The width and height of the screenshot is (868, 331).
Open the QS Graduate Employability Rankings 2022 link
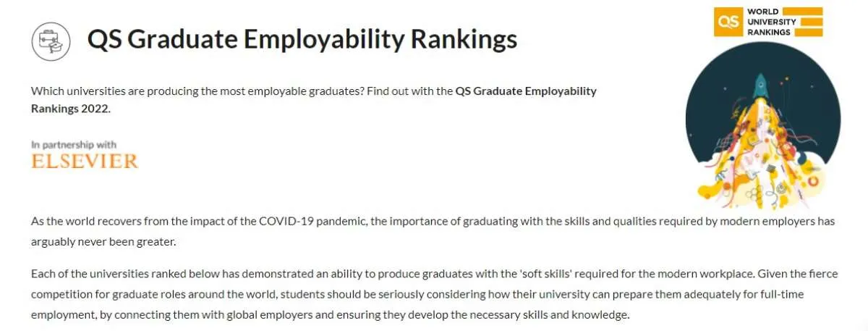(x=526, y=91)
